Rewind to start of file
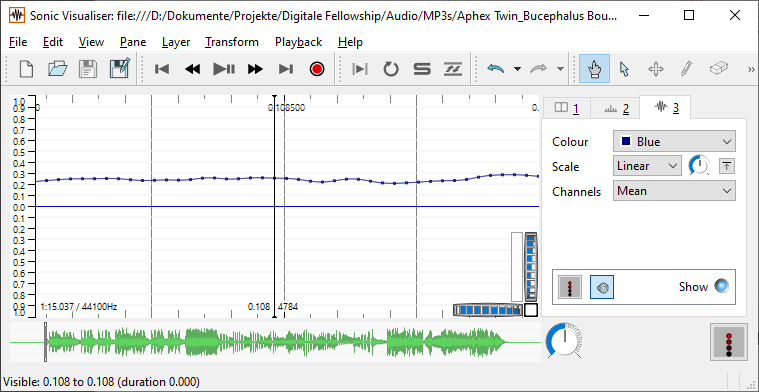This screenshot has height=392, width=759. tap(162, 69)
